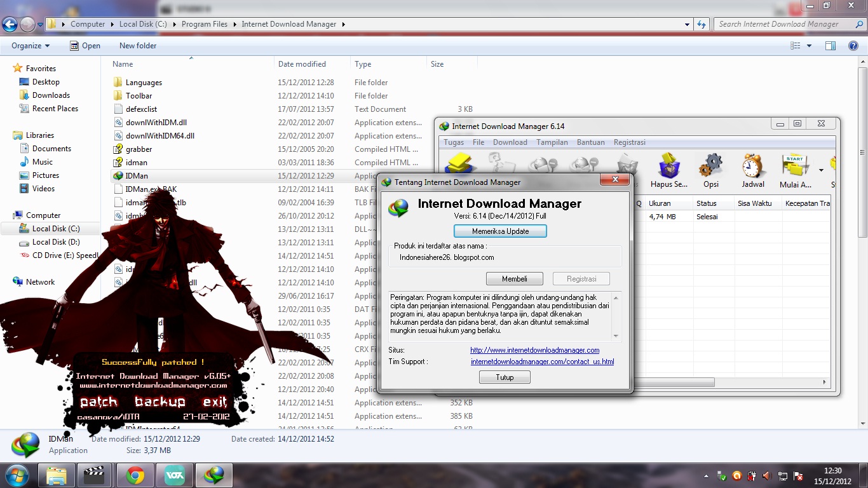The image size is (868, 488).
Task: Open Desktop in Favorites sidebar
Action: (x=46, y=82)
